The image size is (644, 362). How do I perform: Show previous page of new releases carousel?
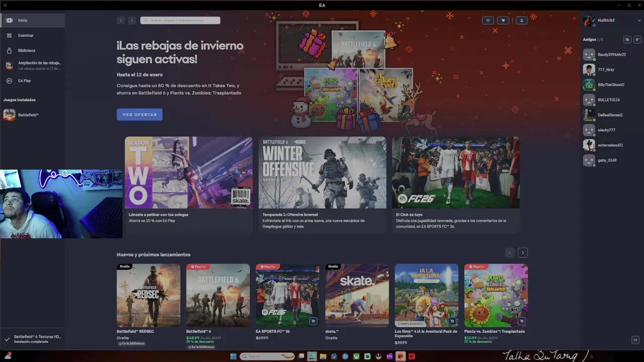point(510,253)
